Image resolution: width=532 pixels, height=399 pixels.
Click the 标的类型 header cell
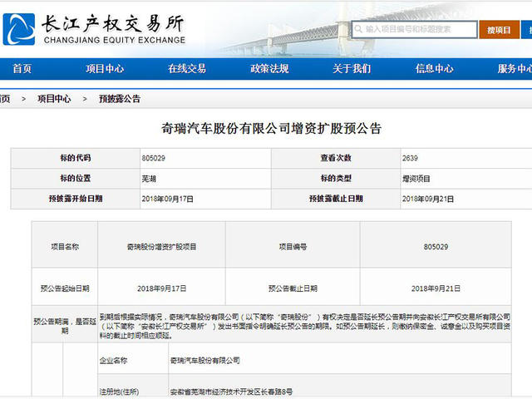336,179
